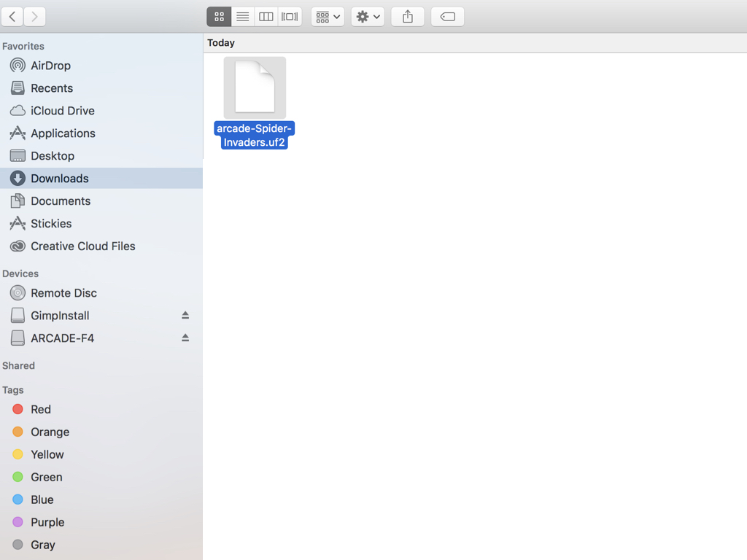Filter by the Purple tag
This screenshot has width=747, height=560.
click(x=101, y=522)
